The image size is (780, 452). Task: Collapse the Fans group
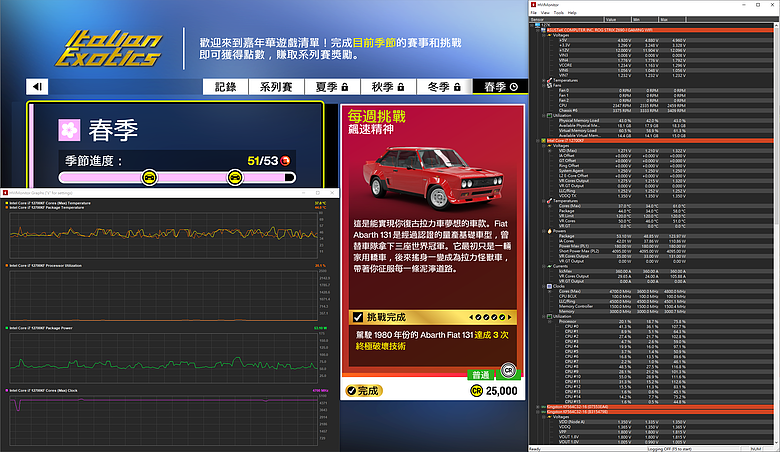[x=544, y=85]
